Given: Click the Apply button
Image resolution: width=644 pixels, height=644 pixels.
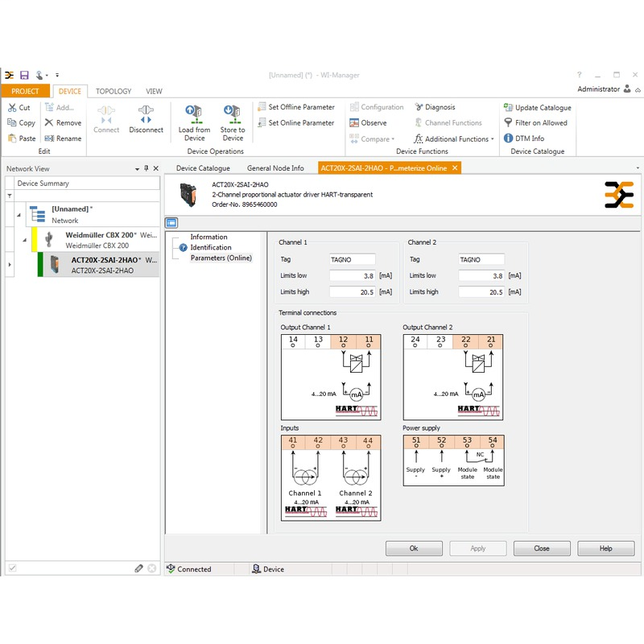Looking at the screenshot, I should [x=478, y=548].
